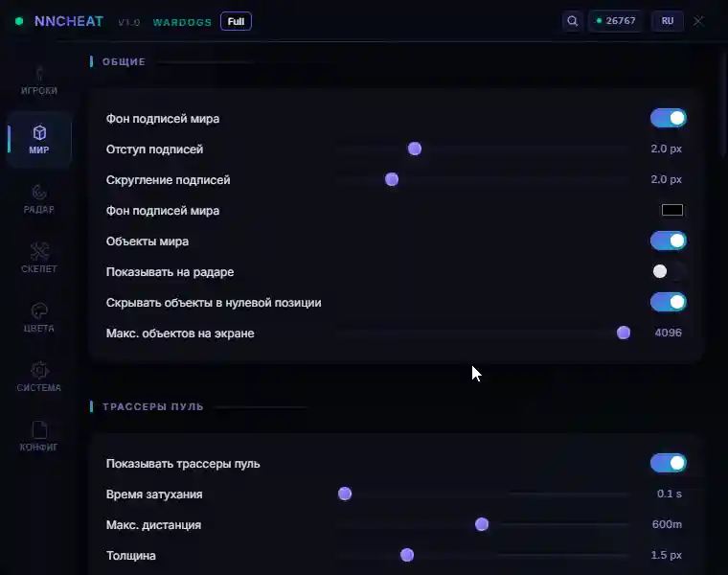Click the 600m distance value
This screenshot has width=728, height=575.
668,524
